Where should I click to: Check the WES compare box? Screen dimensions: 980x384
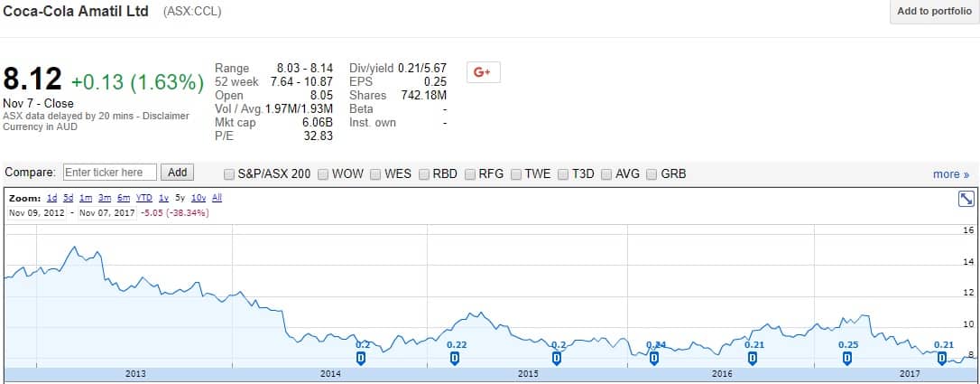(x=375, y=173)
